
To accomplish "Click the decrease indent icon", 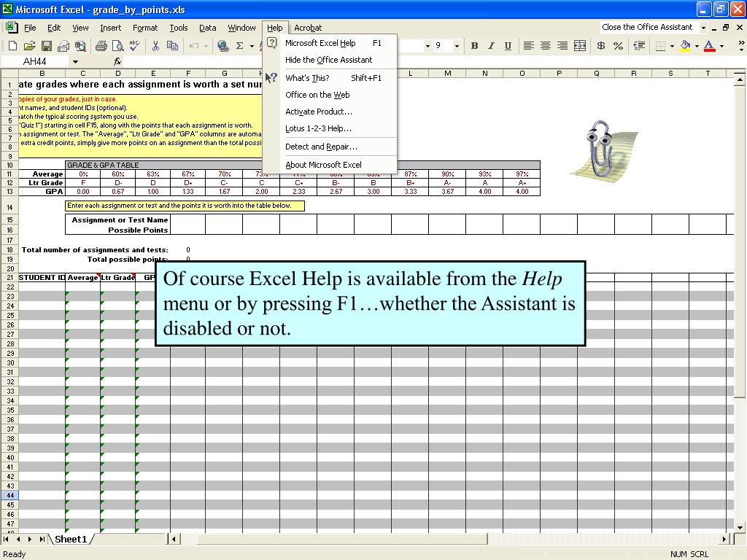I will (639, 46).
